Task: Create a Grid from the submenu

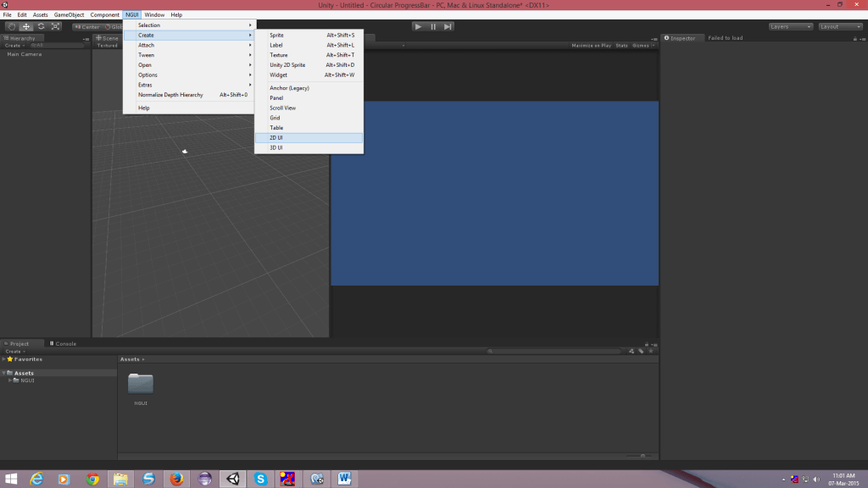Action: click(x=309, y=118)
